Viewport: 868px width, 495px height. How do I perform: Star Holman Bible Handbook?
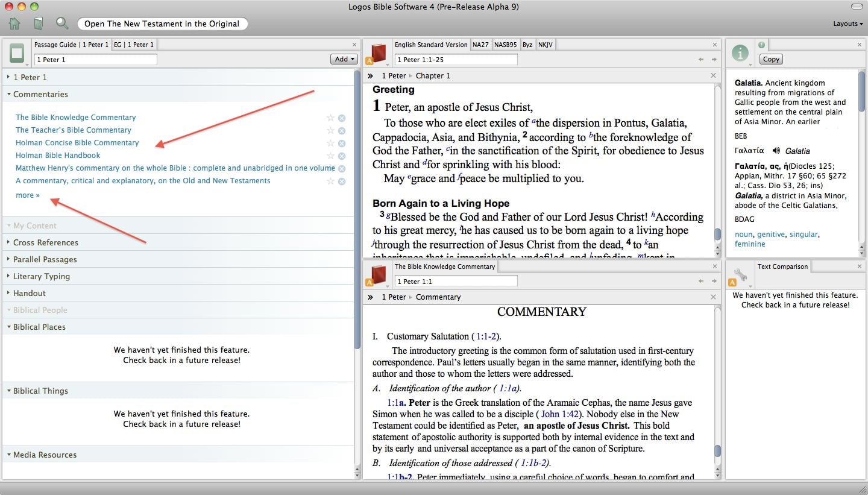coord(330,156)
